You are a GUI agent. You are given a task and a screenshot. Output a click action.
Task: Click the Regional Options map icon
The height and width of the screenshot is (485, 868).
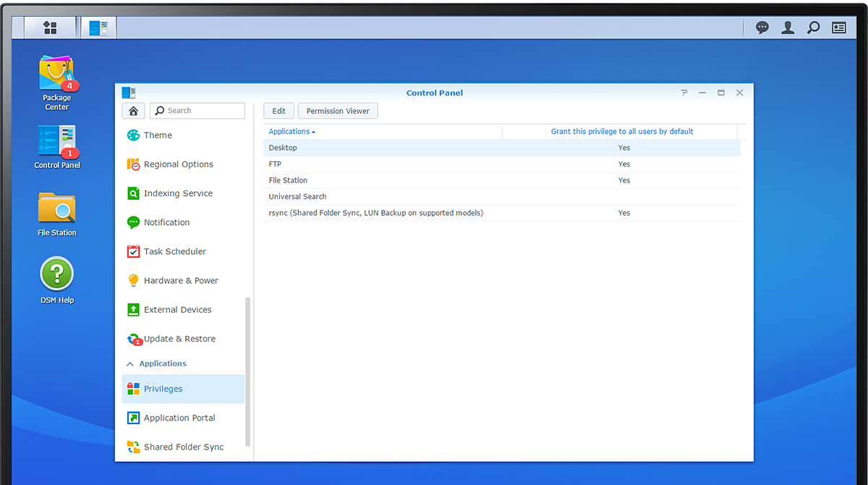click(x=133, y=164)
